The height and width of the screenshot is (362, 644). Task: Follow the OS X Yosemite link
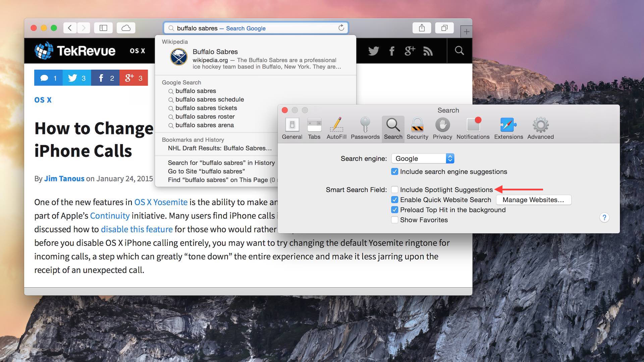[161, 202]
